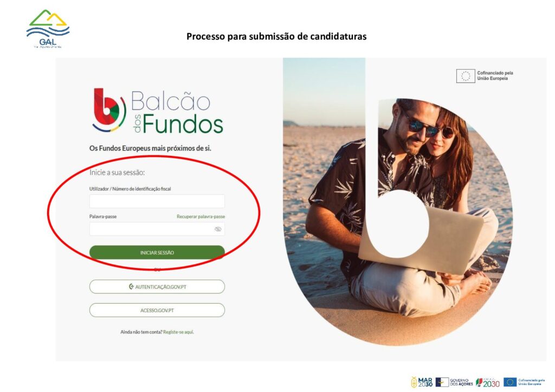
Task: Click the Balcão dos Fundos logo
Action: tap(158, 110)
